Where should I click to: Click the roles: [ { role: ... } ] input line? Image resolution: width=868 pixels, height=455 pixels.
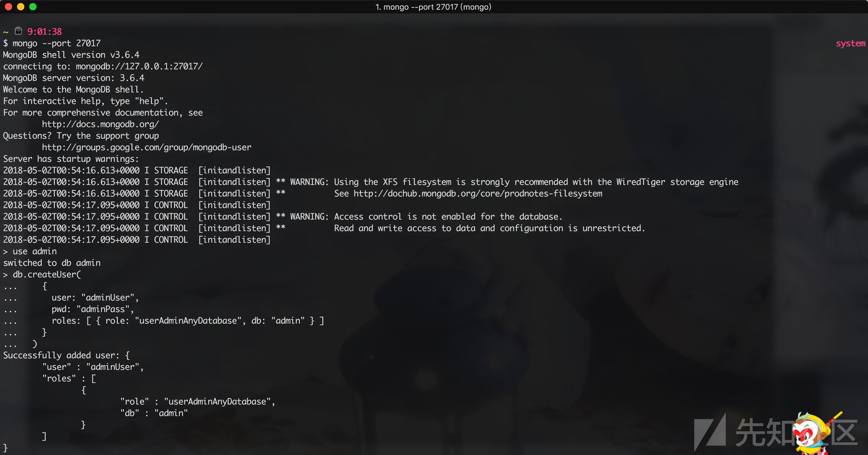pyautogui.click(x=188, y=321)
